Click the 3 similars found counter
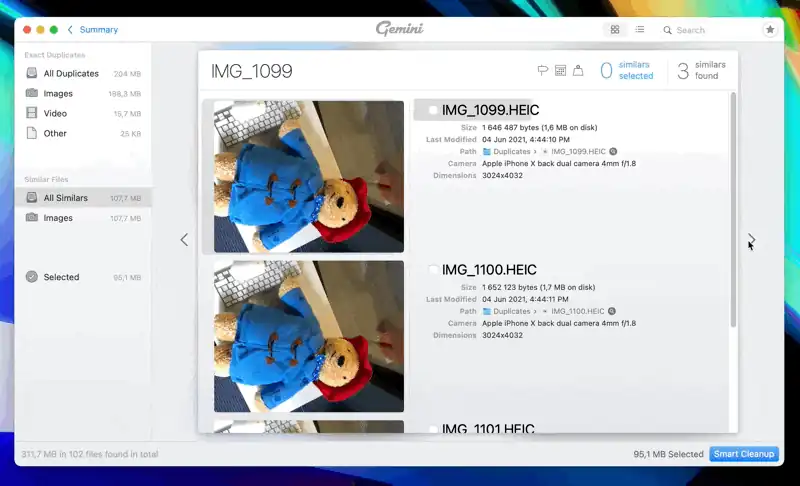The image size is (800, 486). click(x=701, y=70)
